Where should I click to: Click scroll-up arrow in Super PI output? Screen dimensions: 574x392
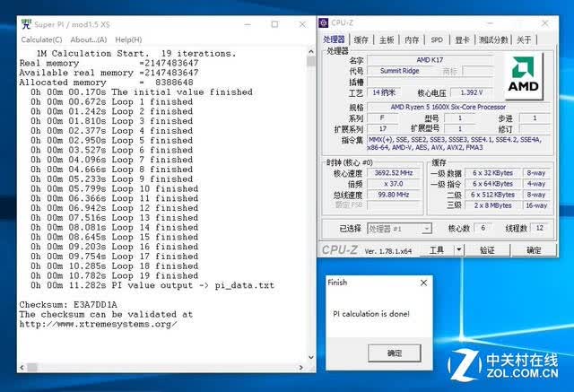[311, 52]
